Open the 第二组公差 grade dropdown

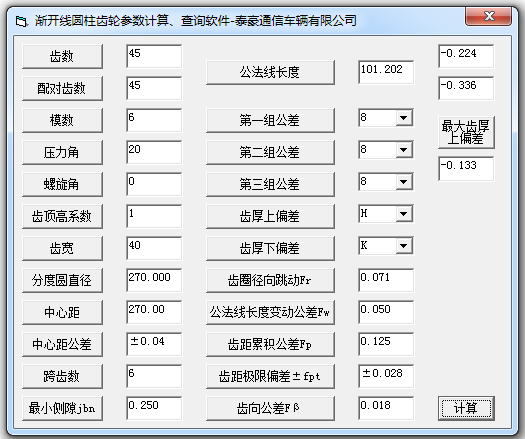pos(403,150)
